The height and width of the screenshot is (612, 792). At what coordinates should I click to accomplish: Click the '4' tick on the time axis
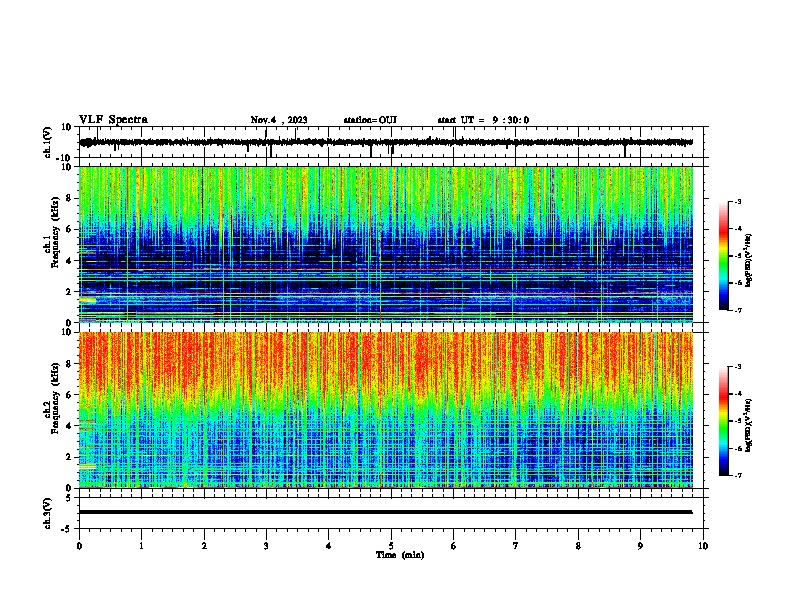[329, 546]
